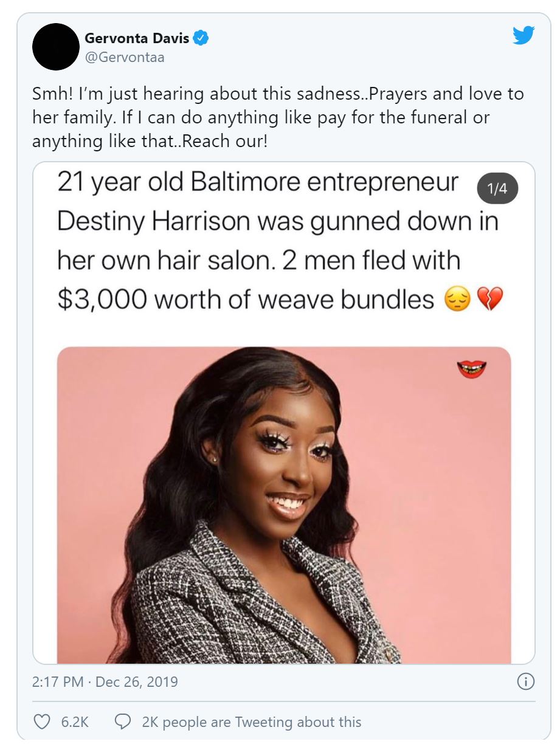This screenshot has width=560, height=747.
Task: Open the Twitter info circle icon
Action: point(525,681)
